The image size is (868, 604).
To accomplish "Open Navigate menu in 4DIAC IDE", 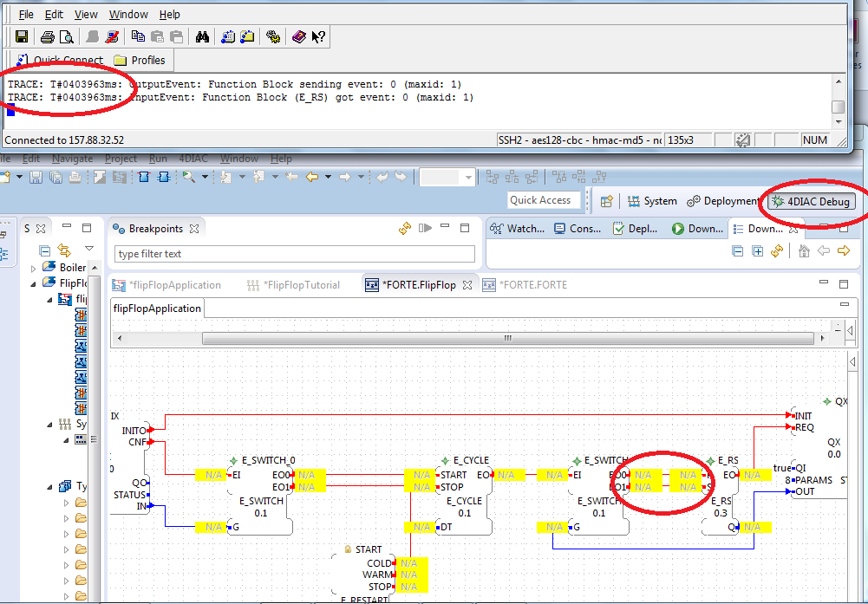I will [x=73, y=159].
